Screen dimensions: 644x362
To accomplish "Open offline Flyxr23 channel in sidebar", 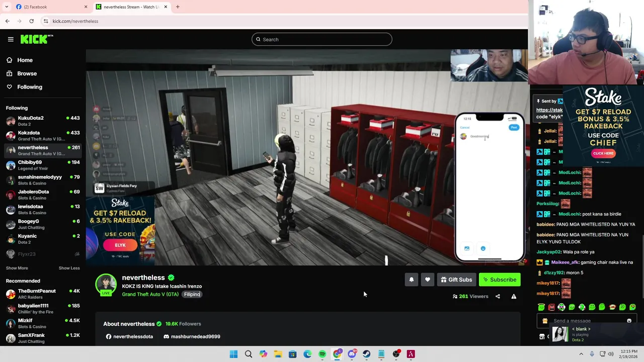I will (x=43, y=254).
